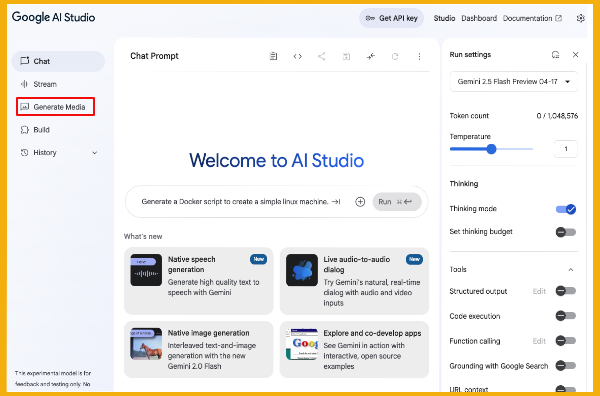
Task: Click the Google AI Studio logo
Action: click(54, 17)
